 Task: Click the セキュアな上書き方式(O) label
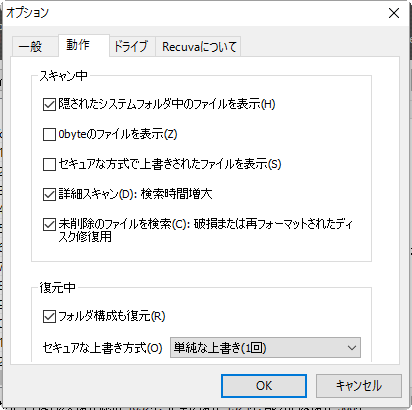pyautogui.click(x=102, y=348)
